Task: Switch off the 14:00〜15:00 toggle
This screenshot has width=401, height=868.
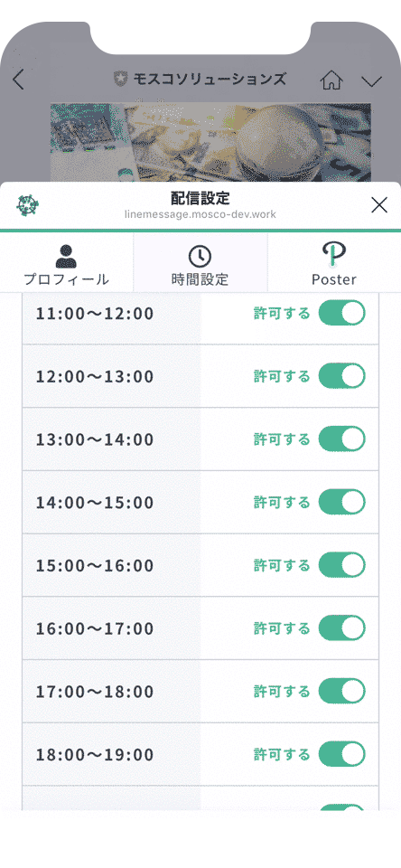Action: [341, 502]
